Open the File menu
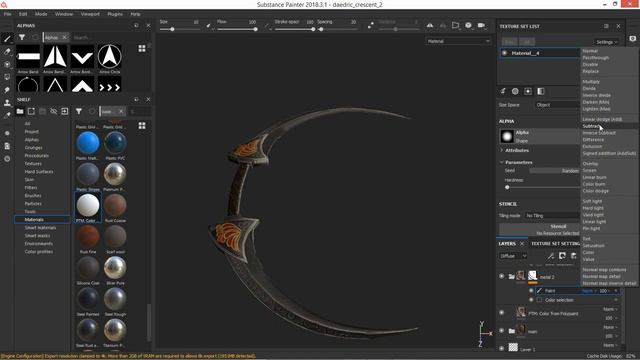The image size is (640, 360). [x=7, y=14]
